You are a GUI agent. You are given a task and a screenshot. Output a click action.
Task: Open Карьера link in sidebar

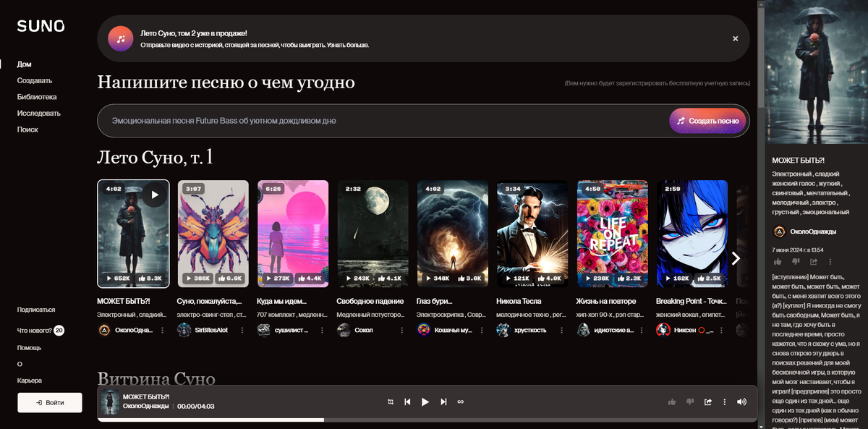pos(30,381)
